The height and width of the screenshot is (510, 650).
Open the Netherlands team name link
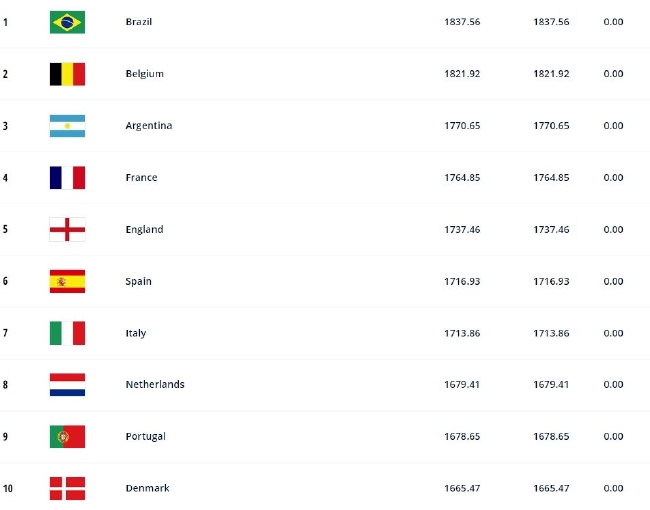[x=154, y=385]
